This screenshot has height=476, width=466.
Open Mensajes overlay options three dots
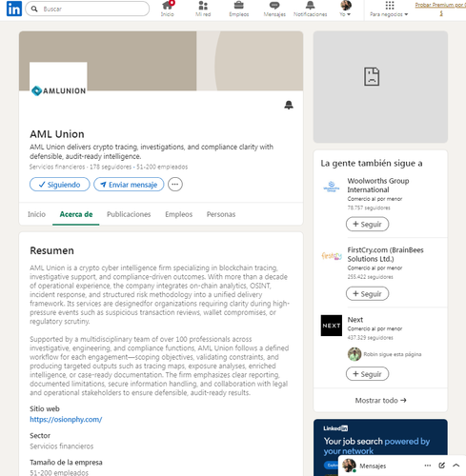[428, 466]
